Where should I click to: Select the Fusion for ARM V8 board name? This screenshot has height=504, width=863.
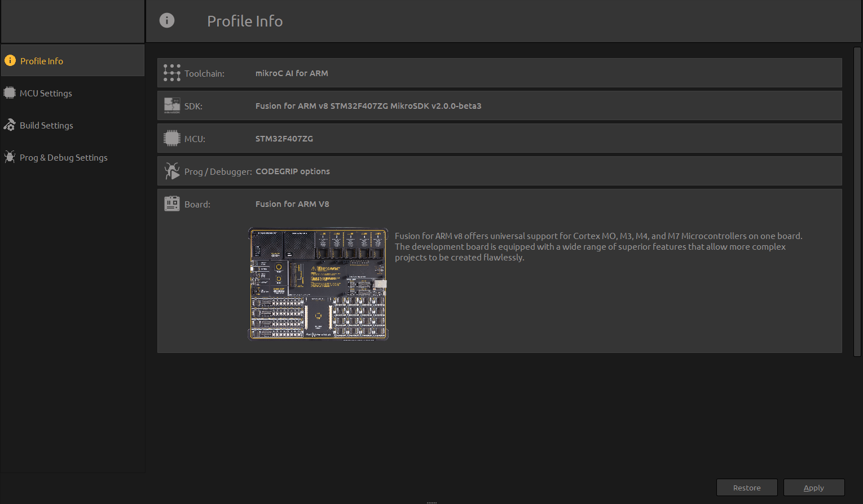(292, 204)
